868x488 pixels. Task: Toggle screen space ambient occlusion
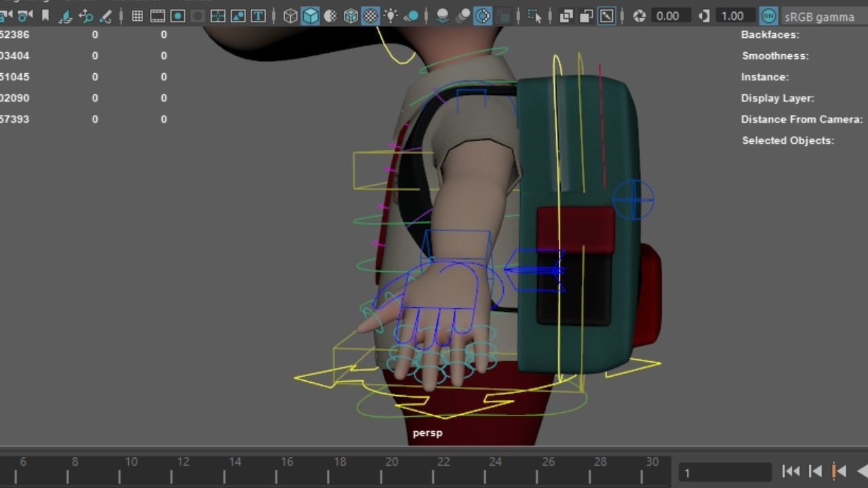[x=442, y=16]
